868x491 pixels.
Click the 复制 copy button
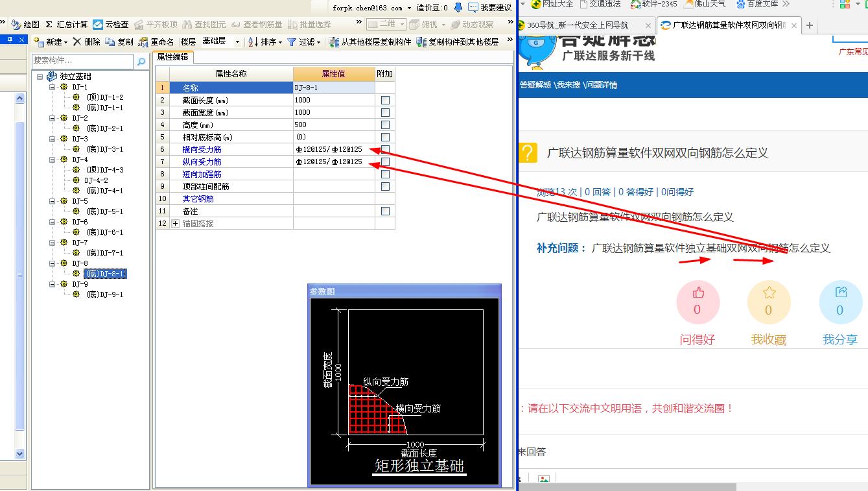pyautogui.click(x=119, y=42)
